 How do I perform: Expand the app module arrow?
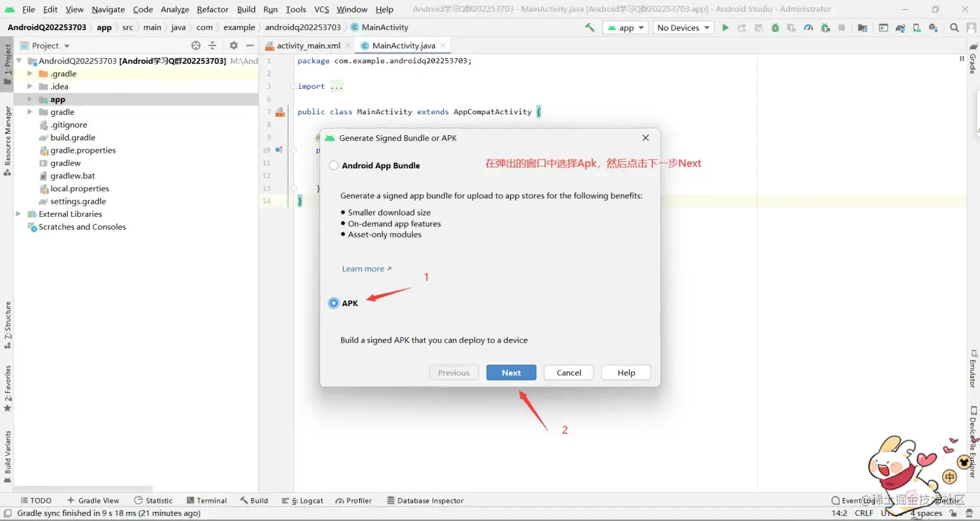click(x=30, y=99)
